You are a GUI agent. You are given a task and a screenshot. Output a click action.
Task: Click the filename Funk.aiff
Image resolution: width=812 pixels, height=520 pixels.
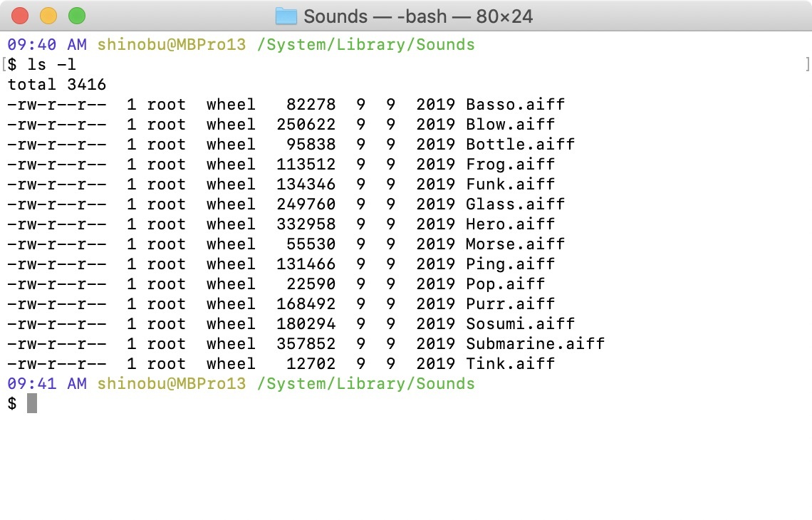tap(511, 184)
